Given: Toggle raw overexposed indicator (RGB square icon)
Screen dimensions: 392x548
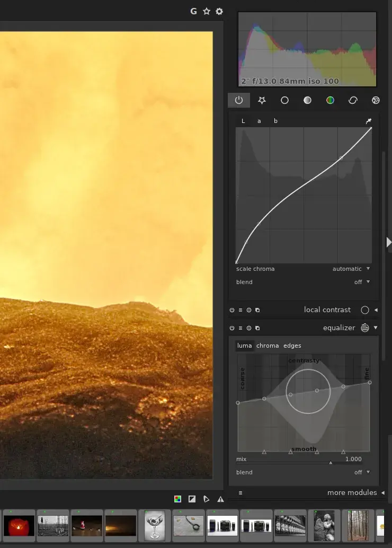Looking at the screenshot, I should tap(177, 499).
